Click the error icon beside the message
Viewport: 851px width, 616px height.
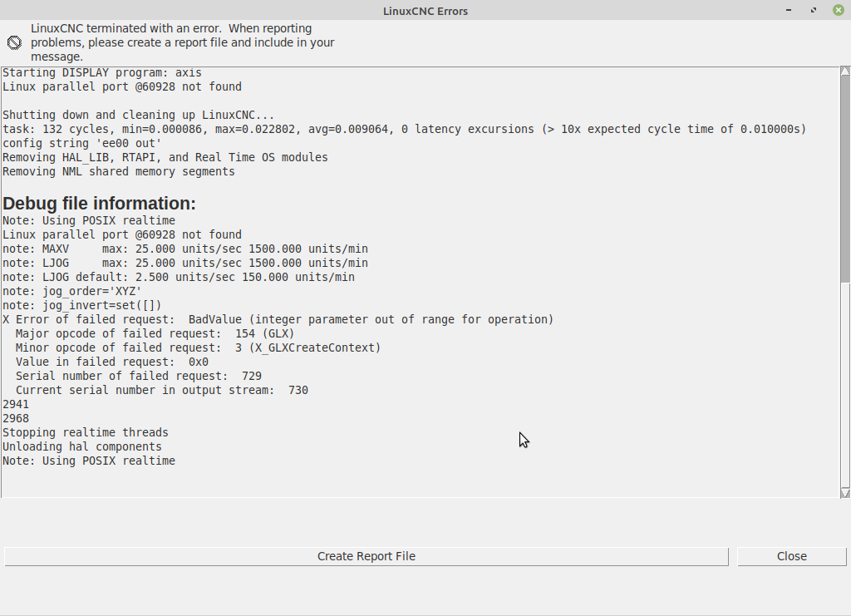[x=14, y=42]
